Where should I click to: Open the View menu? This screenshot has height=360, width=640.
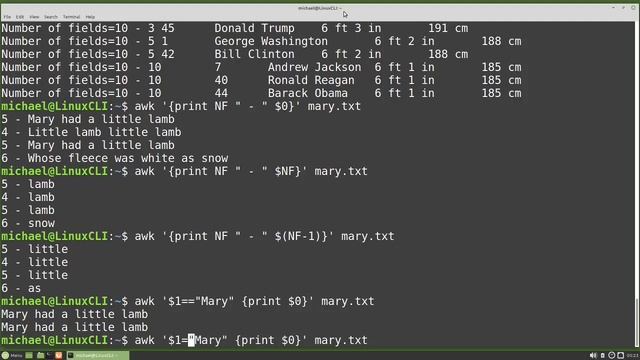34,17
